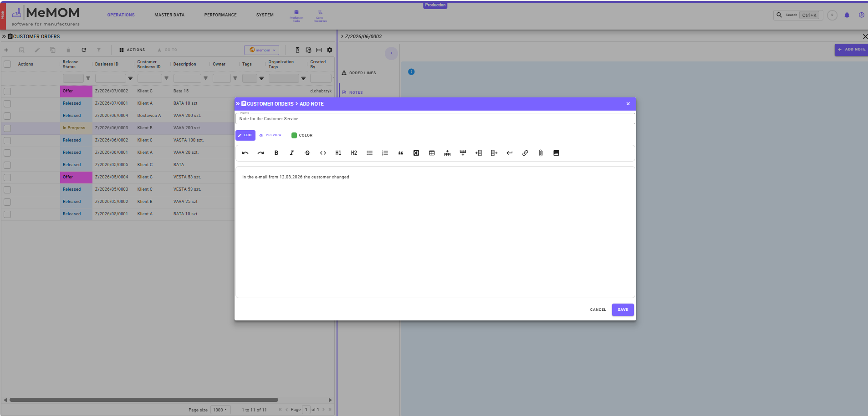This screenshot has height=416, width=868.
Task: Open Tags column filter menu
Action: pos(261,78)
